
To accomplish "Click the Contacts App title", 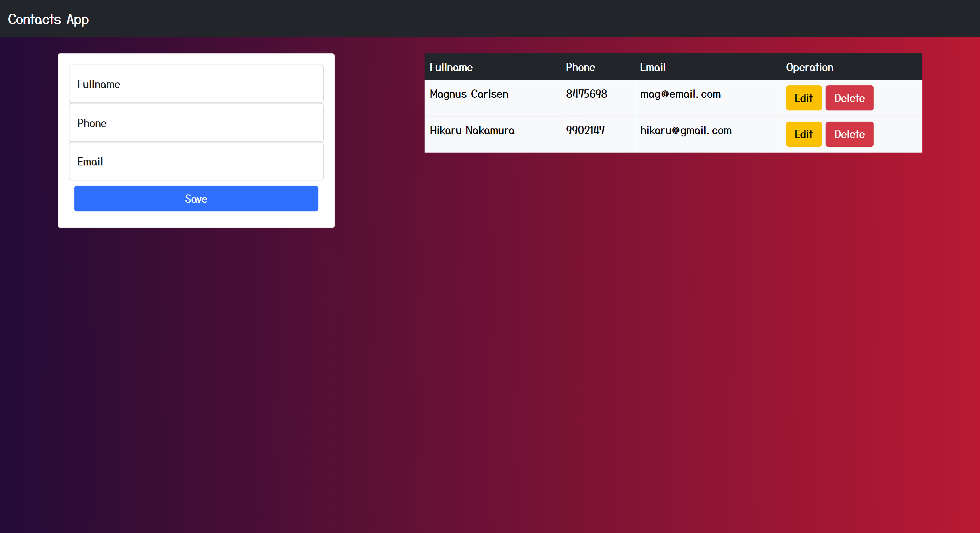I will (48, 19).
